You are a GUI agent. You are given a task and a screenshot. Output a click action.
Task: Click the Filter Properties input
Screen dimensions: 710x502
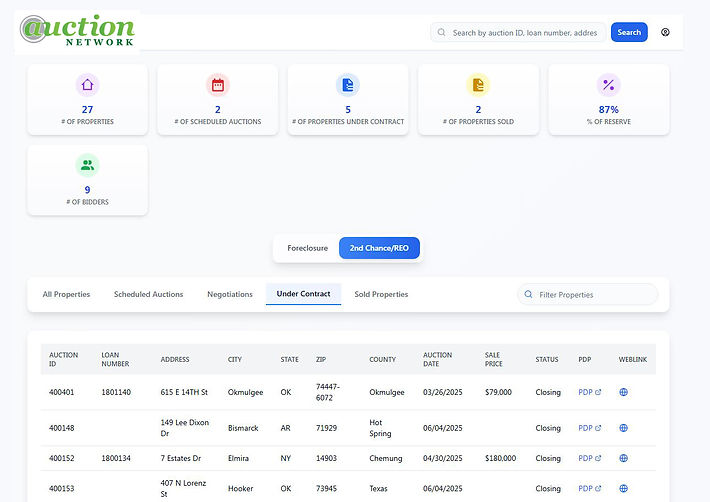coord(588,295)
